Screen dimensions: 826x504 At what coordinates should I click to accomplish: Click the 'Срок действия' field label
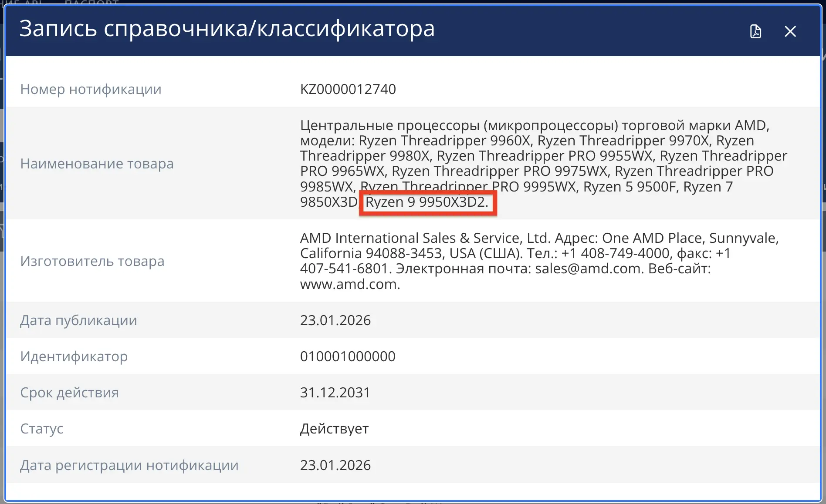pos(69,393)
